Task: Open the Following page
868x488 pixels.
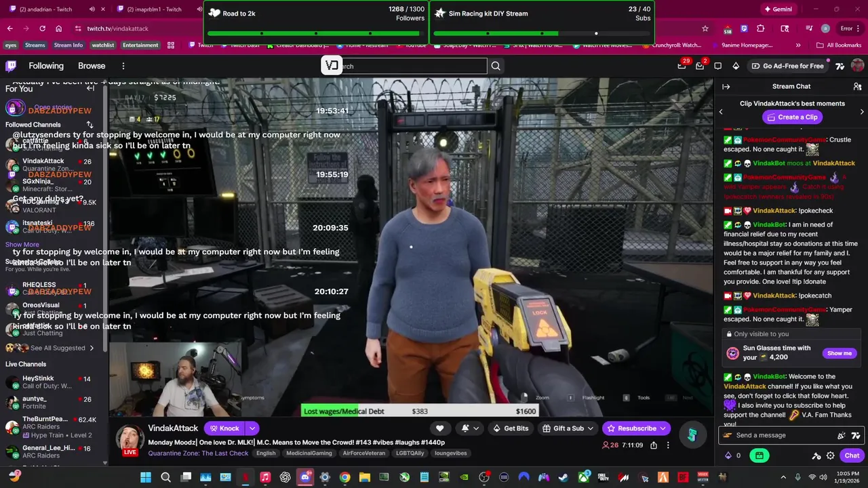Action: 46,66
